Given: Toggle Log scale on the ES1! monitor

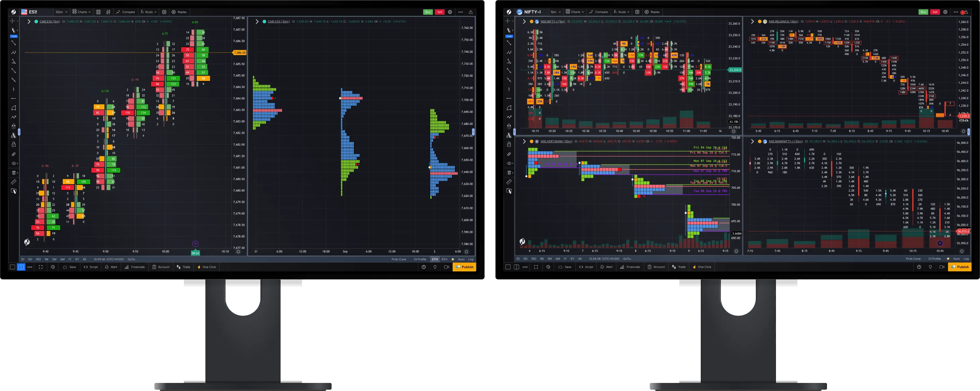Looking at the screenshot, I should [471, 259].
